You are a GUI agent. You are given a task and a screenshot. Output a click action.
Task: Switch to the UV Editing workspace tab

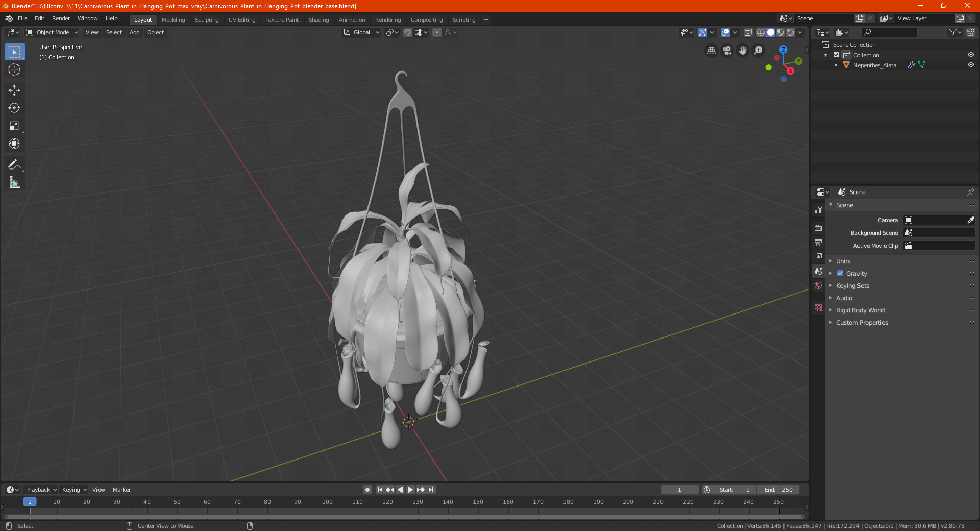[x=242, y=20]
